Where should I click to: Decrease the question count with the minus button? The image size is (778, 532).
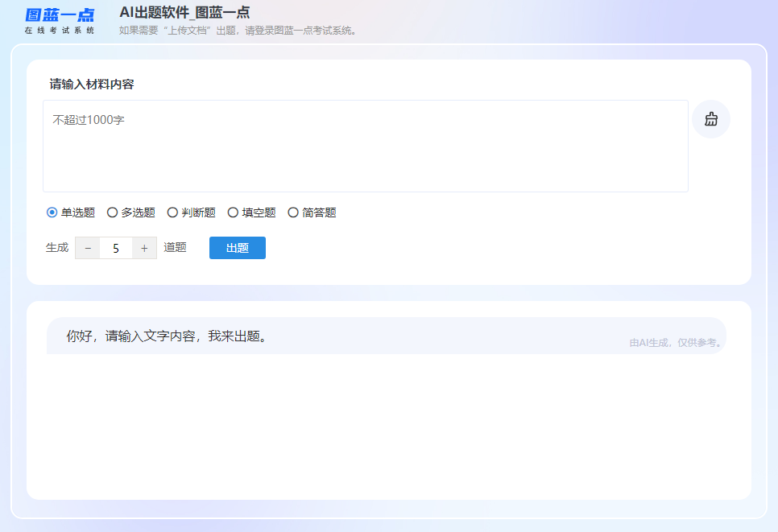88,248
